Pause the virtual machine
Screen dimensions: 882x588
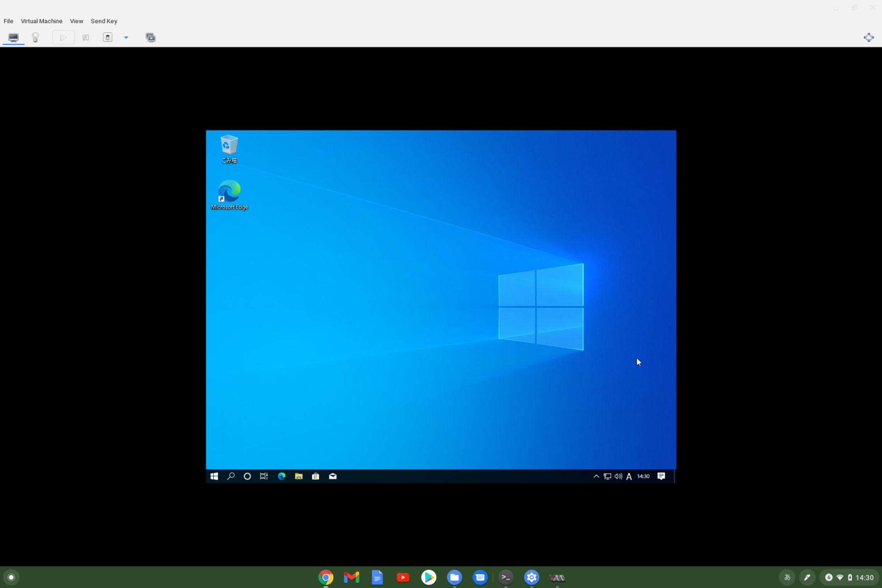(x=86, y=37)
